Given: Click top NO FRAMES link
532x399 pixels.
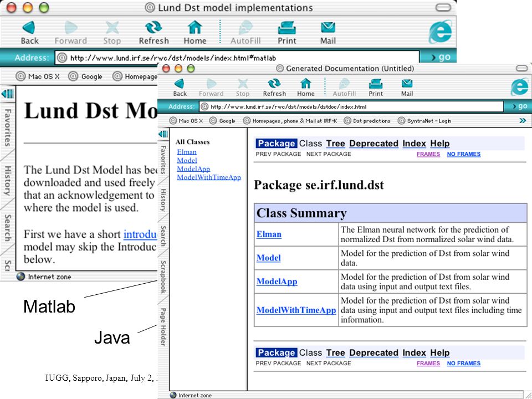Looking at the screenshot, I should coord(463,154).
